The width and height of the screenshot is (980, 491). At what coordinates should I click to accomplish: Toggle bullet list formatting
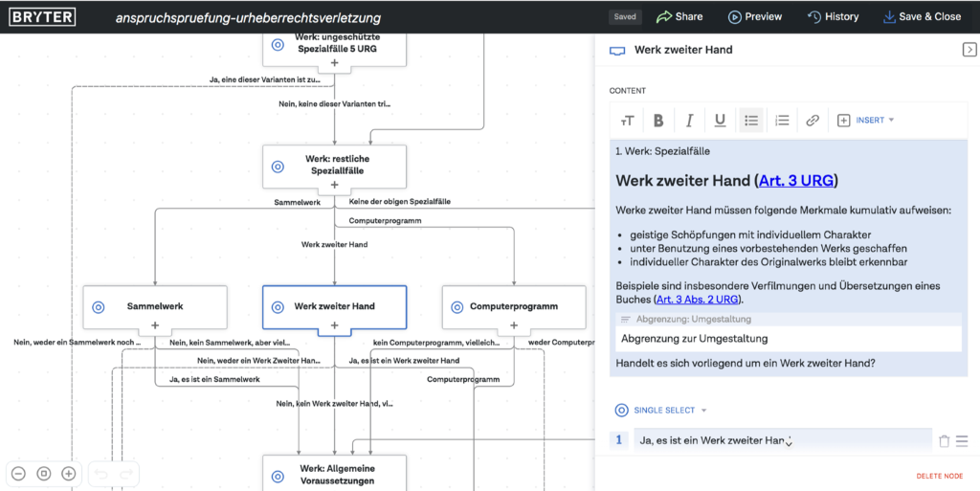(x=751, y=121)
